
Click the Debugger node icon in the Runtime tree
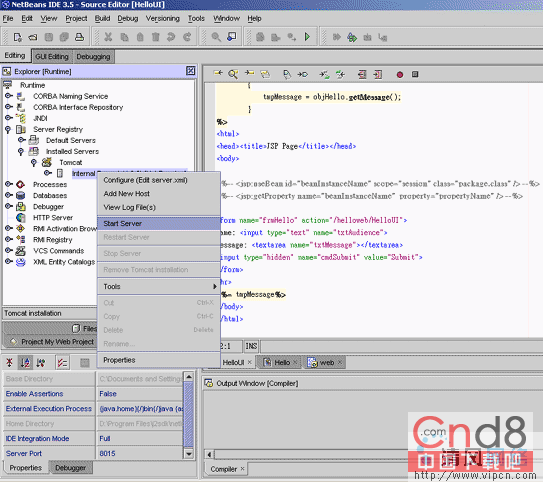point(21,207)
